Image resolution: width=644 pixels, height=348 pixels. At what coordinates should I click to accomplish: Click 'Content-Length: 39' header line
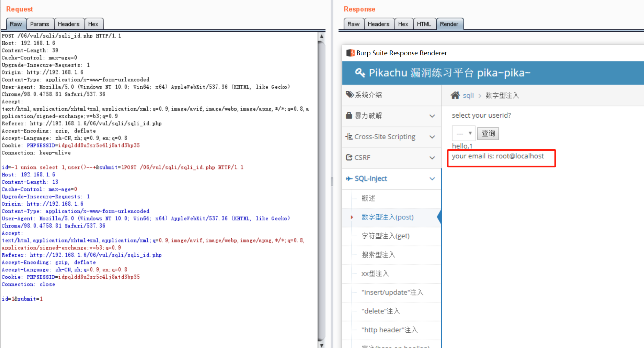pos(30,50)
